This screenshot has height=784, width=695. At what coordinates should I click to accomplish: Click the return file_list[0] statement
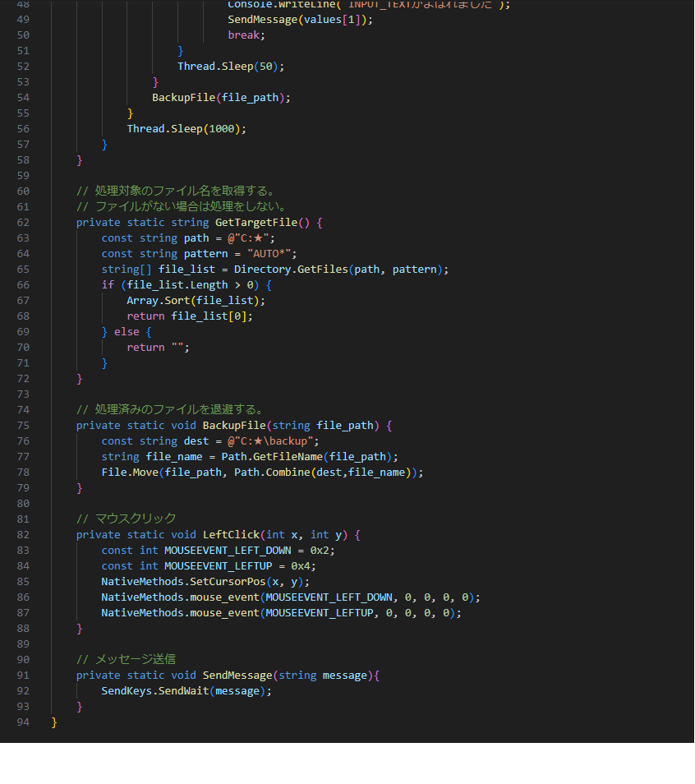[x=190, y=316]
